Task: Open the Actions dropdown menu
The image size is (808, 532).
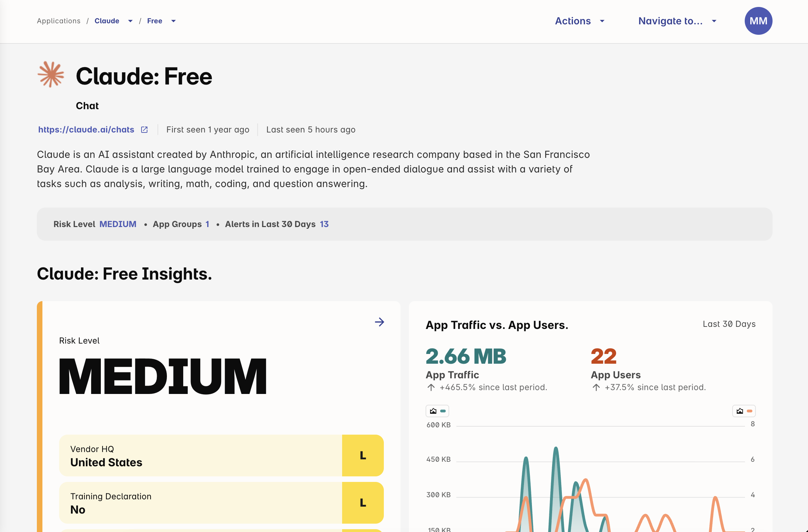Action: pyautogui.click(x=580, y=21)
